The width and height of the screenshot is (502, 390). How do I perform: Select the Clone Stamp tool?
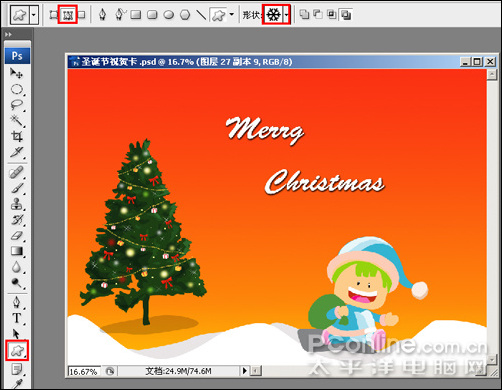click(x=17, y=204)
